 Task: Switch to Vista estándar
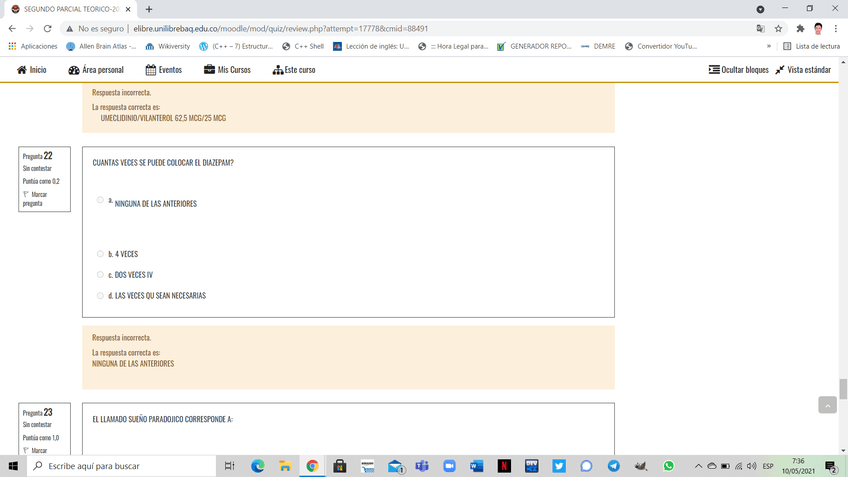click(x=803, y=70)
